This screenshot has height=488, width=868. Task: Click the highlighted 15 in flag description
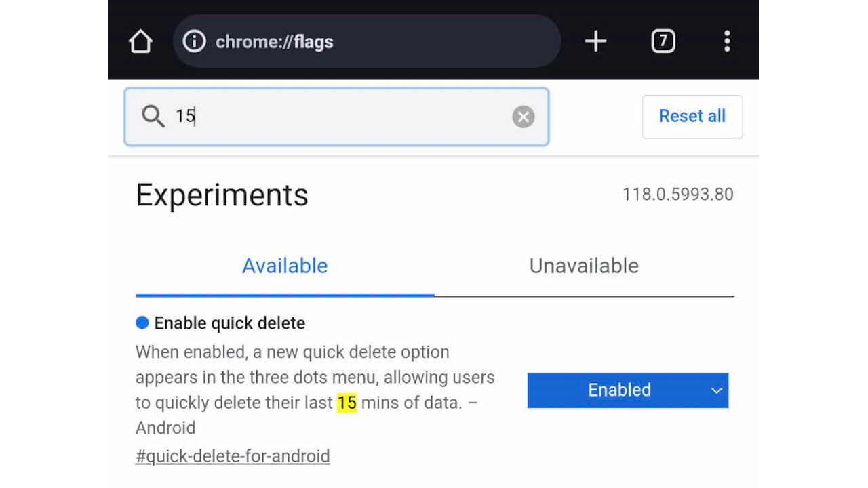click(345, 402)
